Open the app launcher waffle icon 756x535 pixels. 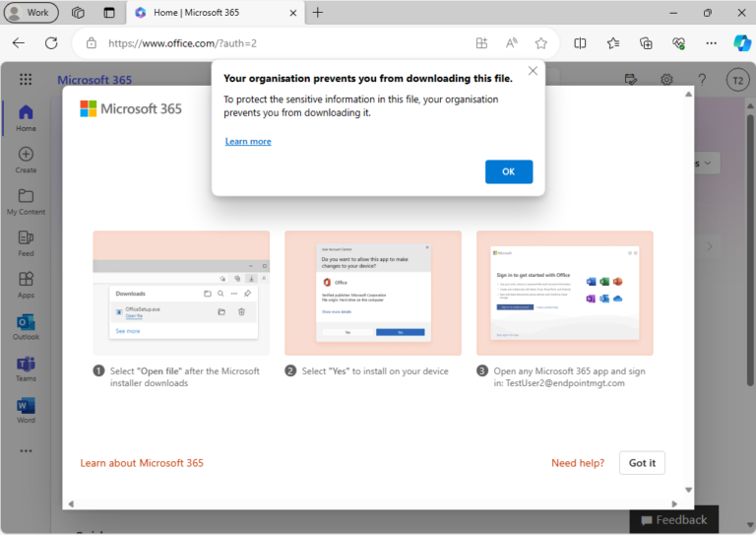[x=26, y=79]
